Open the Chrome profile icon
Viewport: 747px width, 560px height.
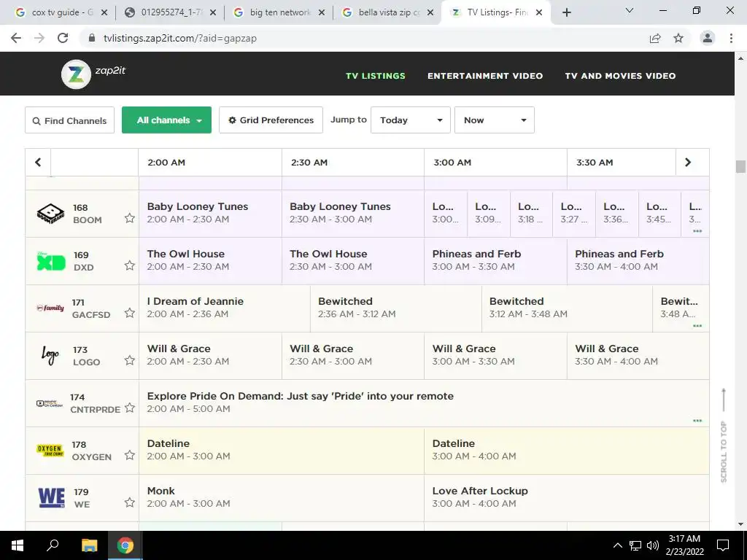click(708, 38)
